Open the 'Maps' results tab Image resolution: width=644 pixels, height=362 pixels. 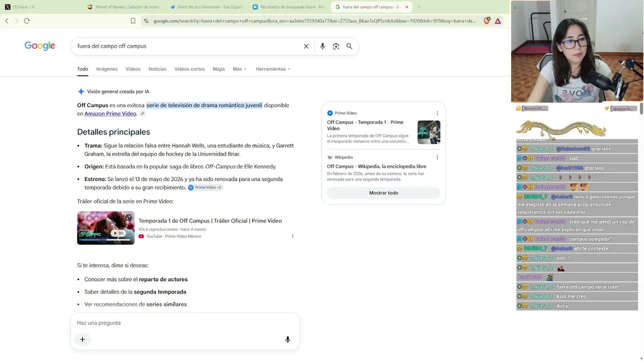219,69
